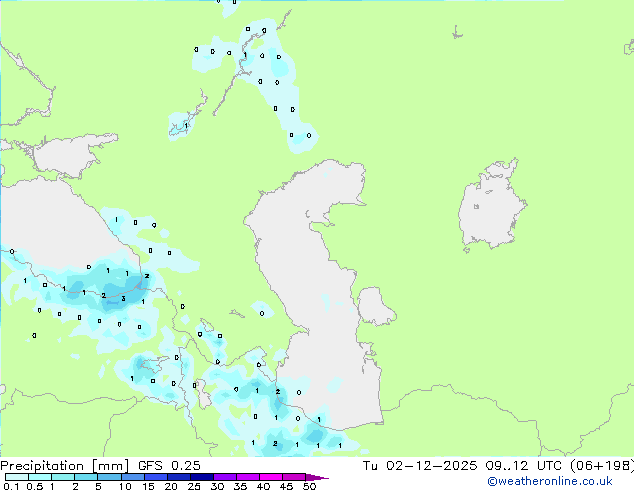This screenshot has width=634, height=490.
Task: Click the '(06+198)' forecast run label
Action: coord(602,466)
